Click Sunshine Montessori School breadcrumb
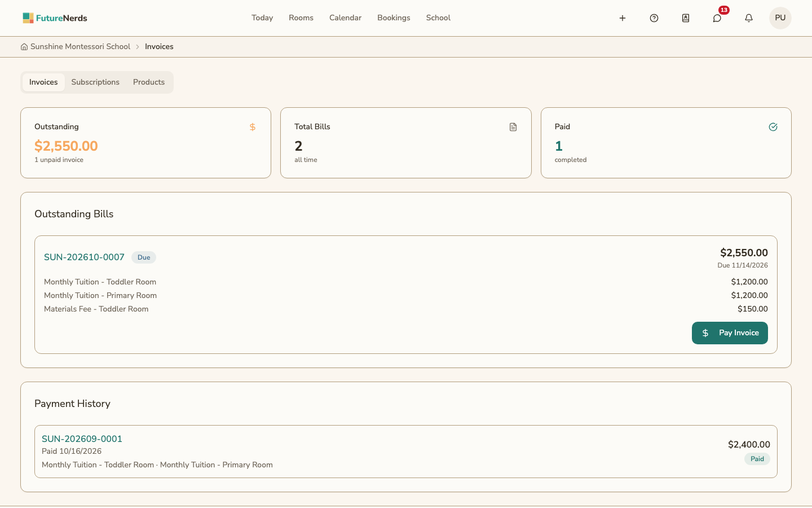 pos(80,47)
